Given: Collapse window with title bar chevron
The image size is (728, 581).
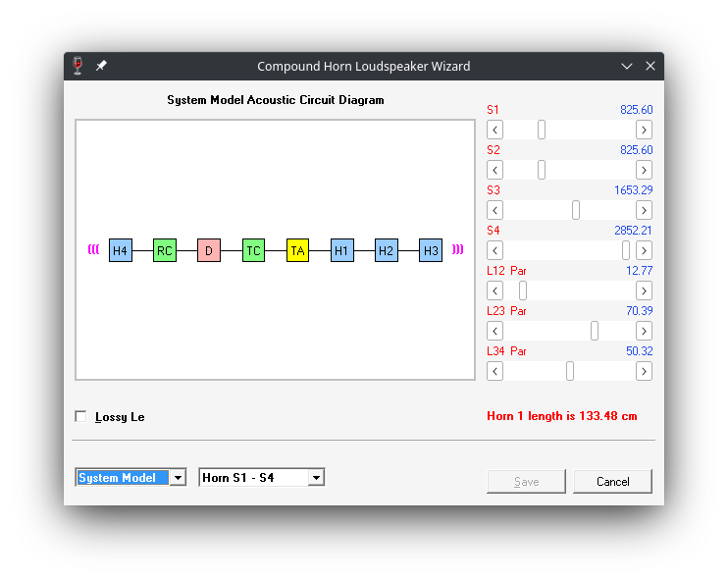Looking at the screenshot, I should click(627, 66).
